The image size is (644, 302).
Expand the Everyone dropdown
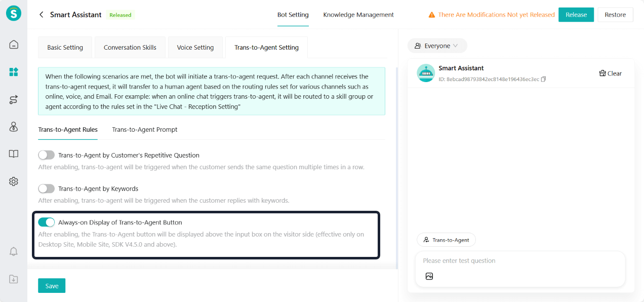click(437, 46)
